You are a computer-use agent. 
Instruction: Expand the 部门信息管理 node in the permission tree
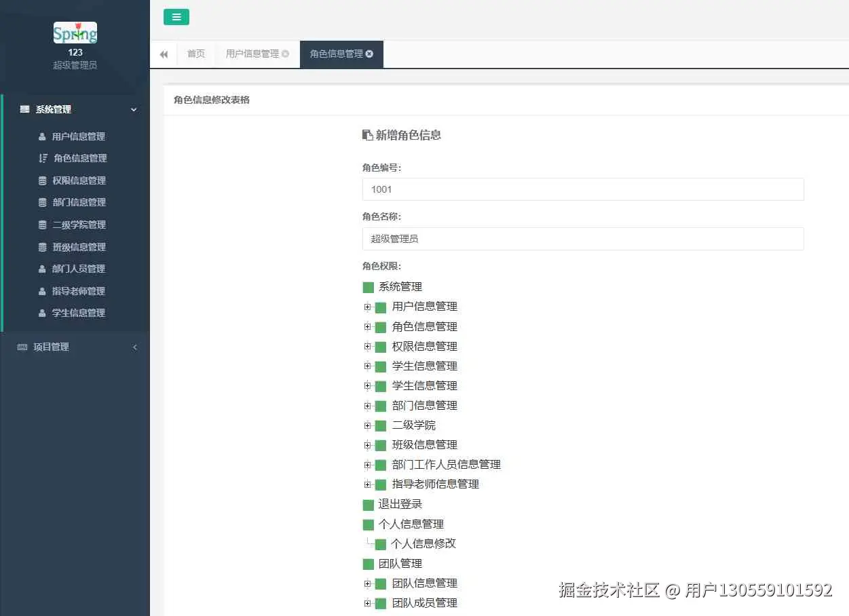[x=367, y=406]
